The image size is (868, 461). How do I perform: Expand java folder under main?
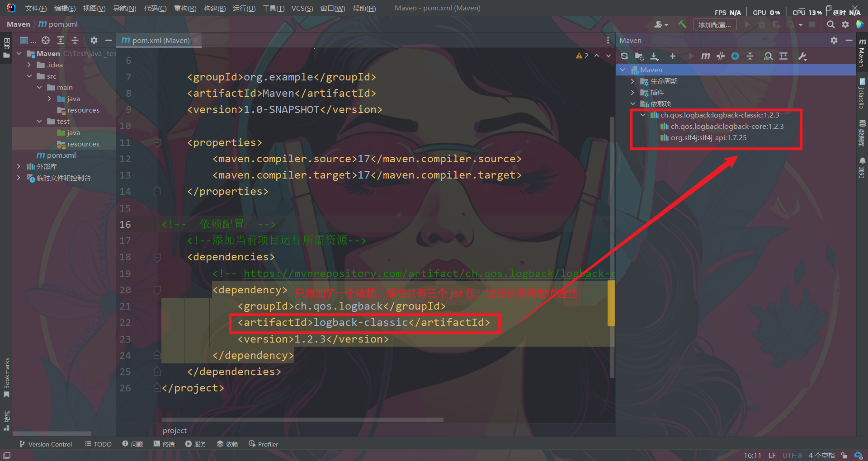click(49, 99)
